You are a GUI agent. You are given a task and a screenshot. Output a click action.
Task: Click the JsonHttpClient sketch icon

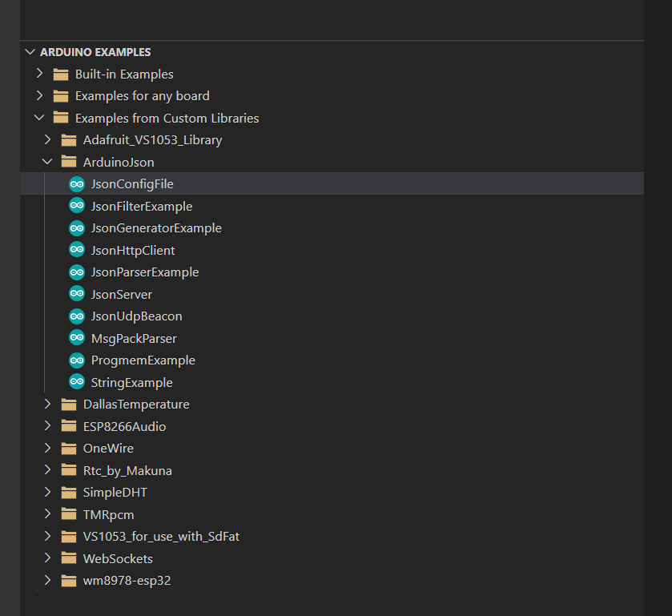(77, 250)
